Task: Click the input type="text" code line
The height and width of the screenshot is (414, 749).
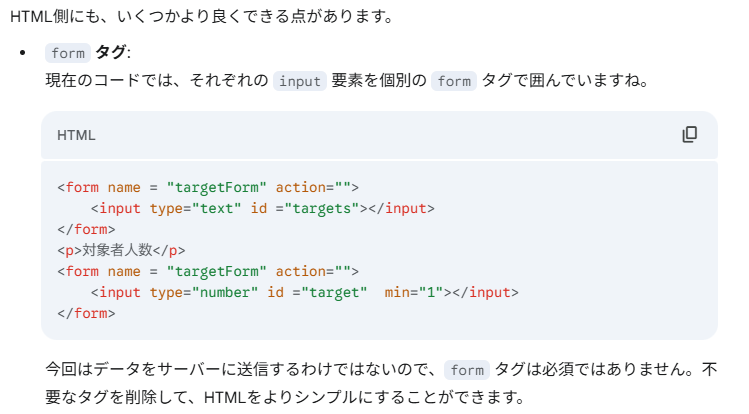Action: click(x=262, y=208)
